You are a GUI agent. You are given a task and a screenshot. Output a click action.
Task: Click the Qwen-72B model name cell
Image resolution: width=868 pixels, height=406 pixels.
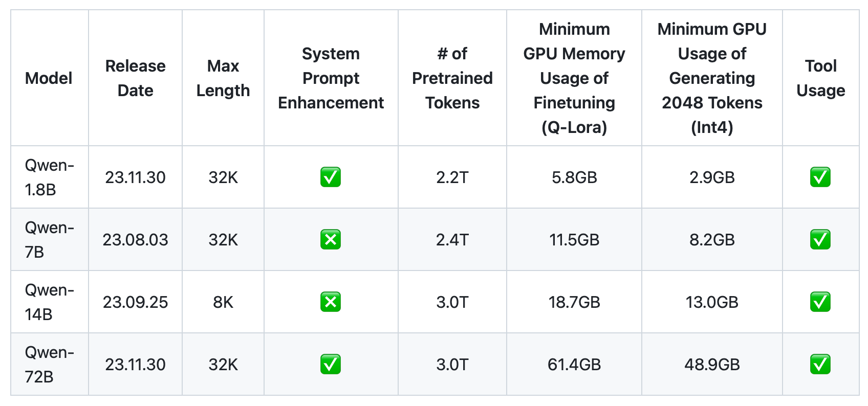[x=50, y=365]
